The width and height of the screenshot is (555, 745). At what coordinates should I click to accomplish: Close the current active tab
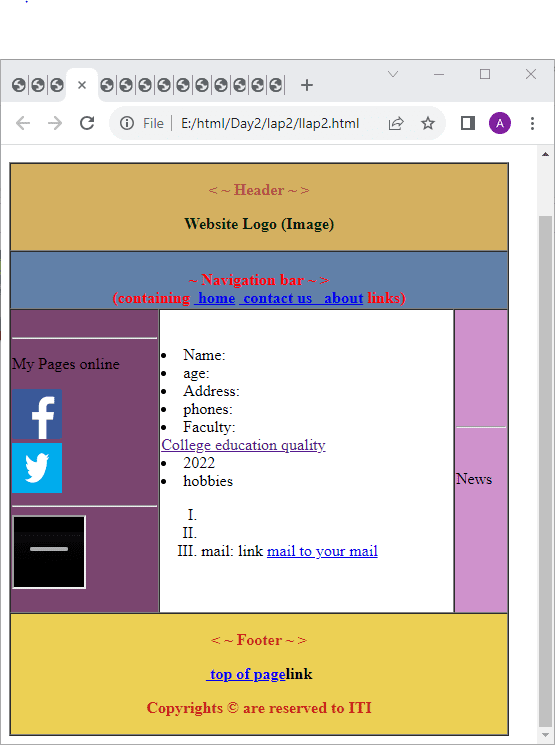point(82,85)
